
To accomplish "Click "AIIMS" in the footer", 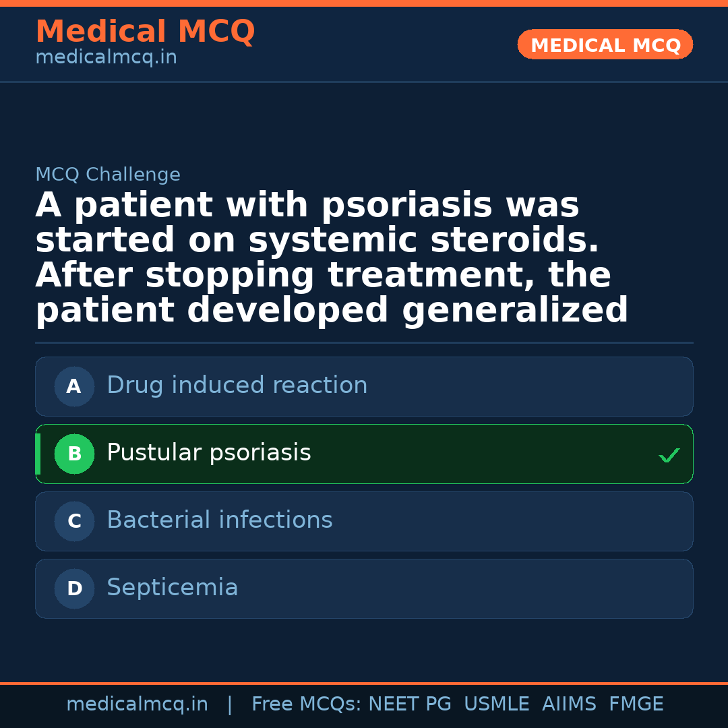I will (569, 704).
